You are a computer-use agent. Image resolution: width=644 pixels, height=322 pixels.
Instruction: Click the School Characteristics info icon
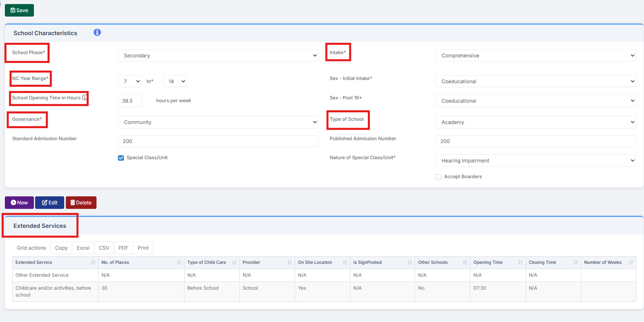click(x=97, y=32)
